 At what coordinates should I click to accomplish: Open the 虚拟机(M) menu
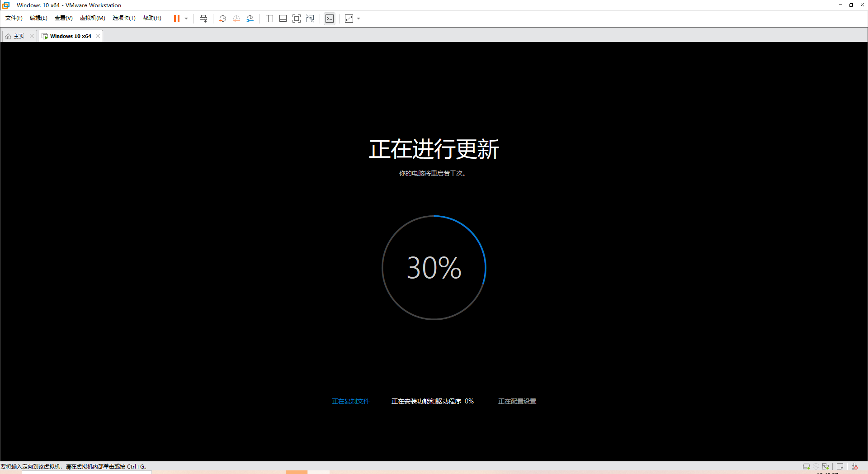click(92, 18)
